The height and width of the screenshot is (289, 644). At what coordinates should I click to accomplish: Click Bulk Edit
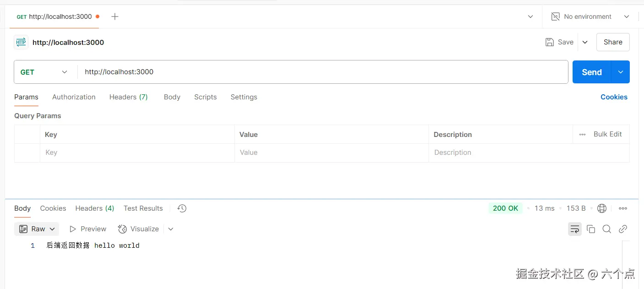click(x=608, y=134)
